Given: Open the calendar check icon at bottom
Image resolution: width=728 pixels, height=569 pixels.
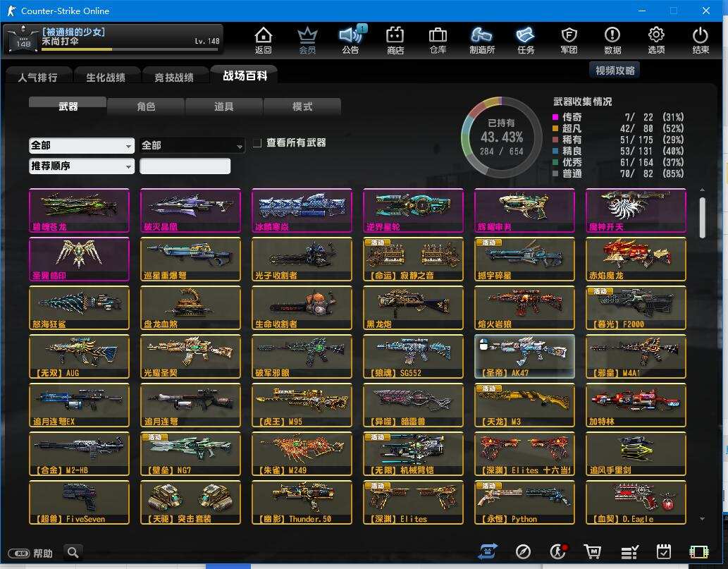Looking at the screenshot, I should (663, 552).
